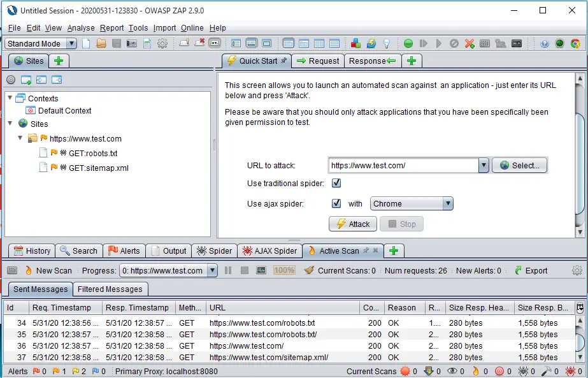Image resolution: width=588 pixels, height=378 pixels.
Task: Collapse the Sites tree node
Action: [x=10, y=123]
